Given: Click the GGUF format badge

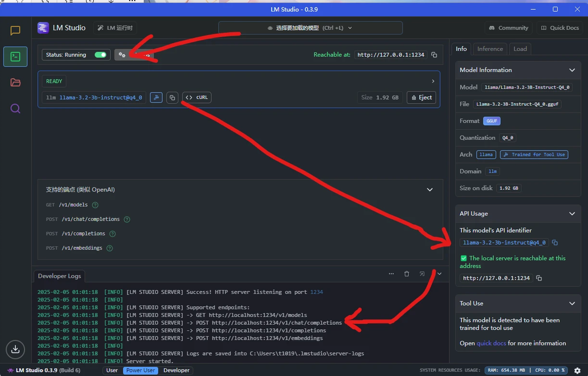Looking at the screenshot, I should coord(492,121).
